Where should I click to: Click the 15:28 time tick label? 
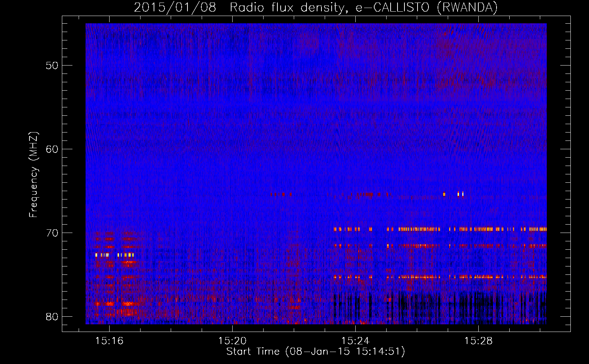tap(478, 341)
